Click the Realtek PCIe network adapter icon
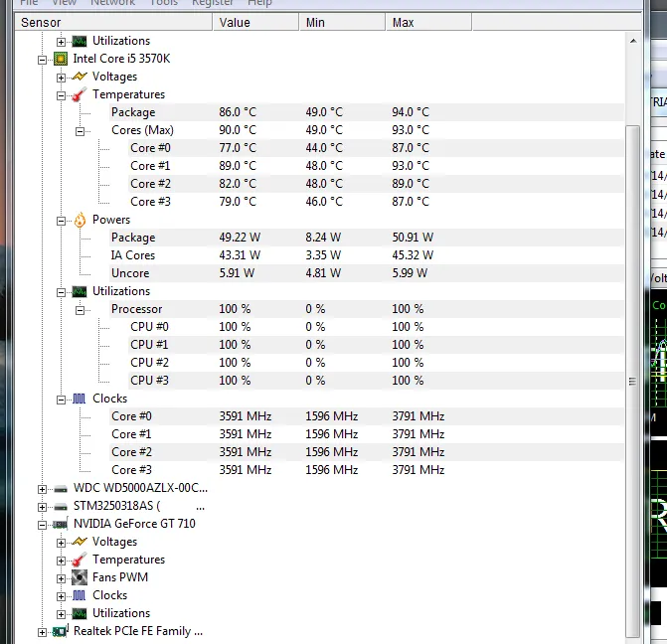Screen dimensions: 667x644 click(x=60, y=631)
